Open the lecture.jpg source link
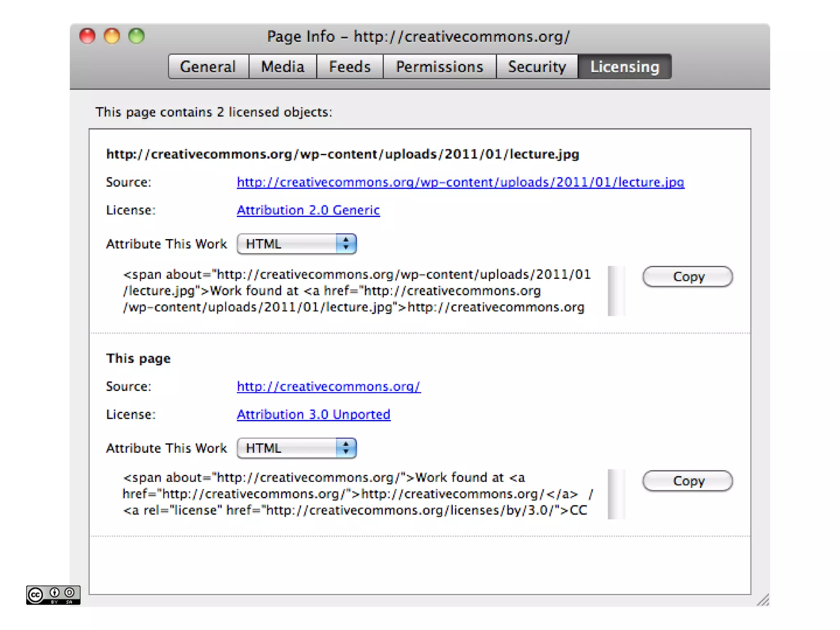 (x=460, y=182)
